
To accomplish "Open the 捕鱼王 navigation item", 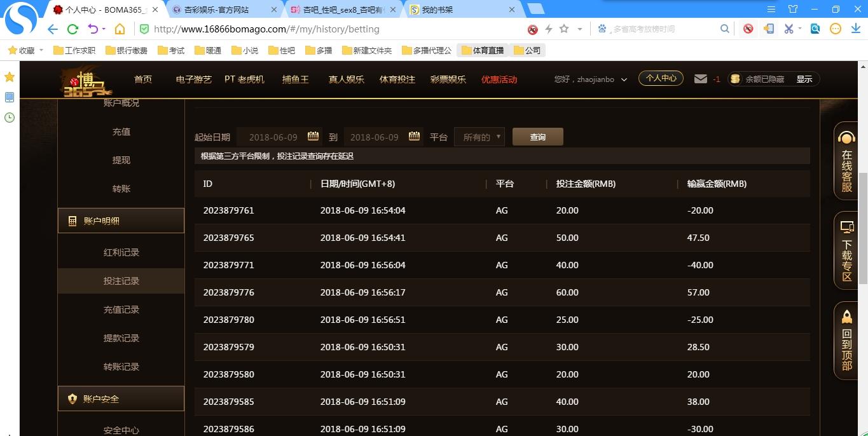I will (x=296, y=79).
